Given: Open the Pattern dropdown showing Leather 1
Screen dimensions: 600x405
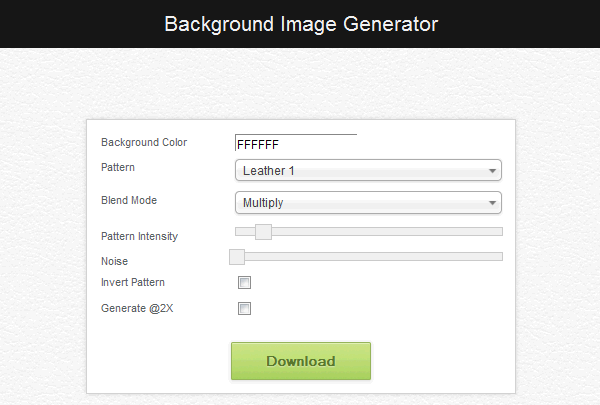Looking at the screenshot, I should coord(368,170).
